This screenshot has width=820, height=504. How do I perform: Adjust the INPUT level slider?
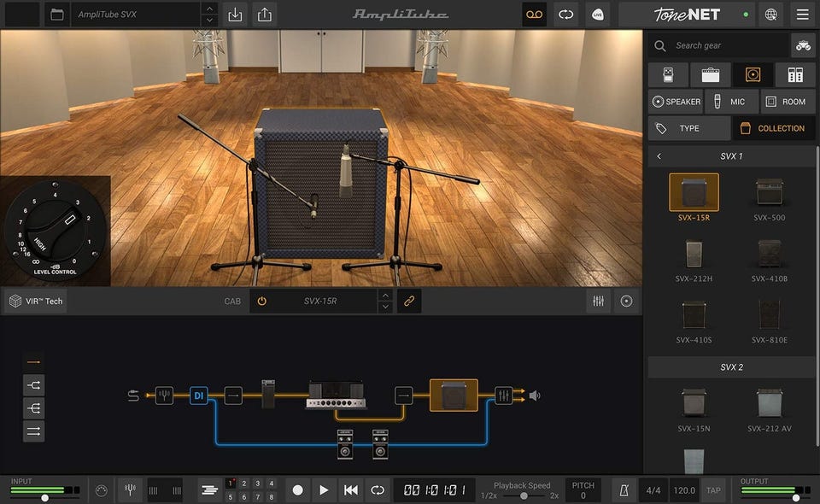click(45, 498)
